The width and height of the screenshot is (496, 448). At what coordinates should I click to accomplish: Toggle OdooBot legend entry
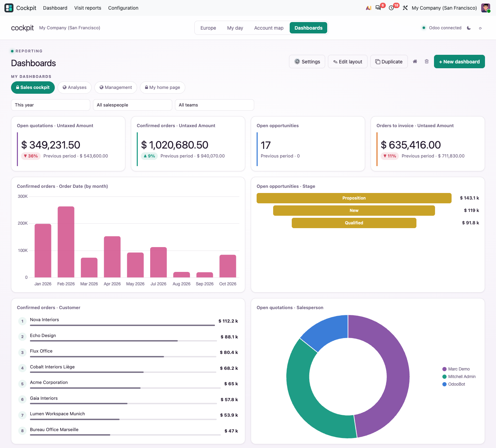tap(454, 384)
